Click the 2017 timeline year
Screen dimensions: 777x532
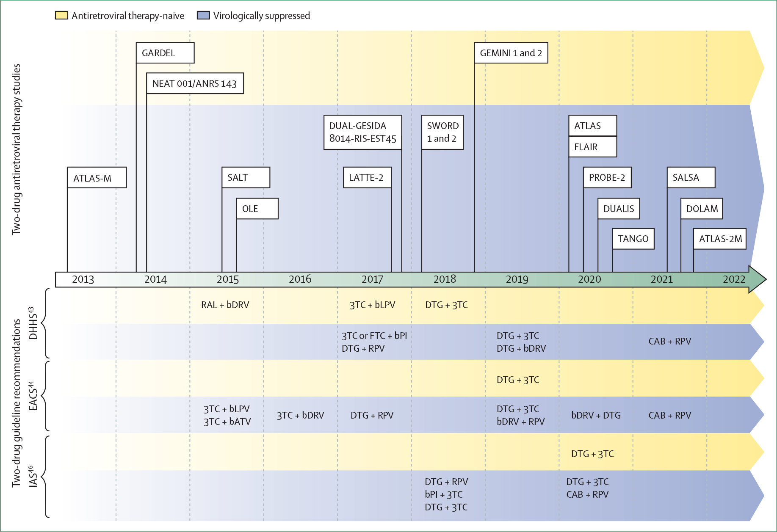point(372,279)
